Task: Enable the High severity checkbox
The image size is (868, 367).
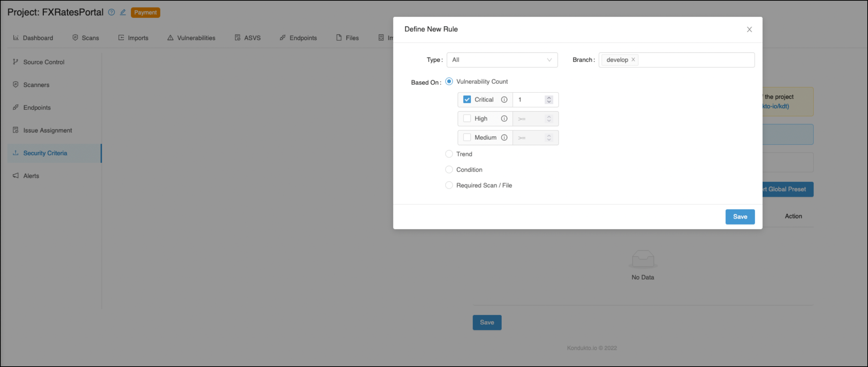Action: coord(467,119)
